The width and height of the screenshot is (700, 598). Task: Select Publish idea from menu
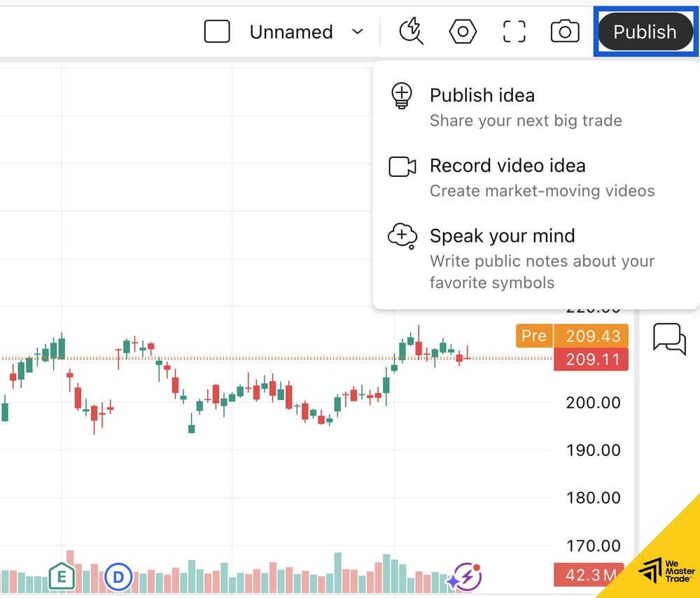click(x=482, y=96)
